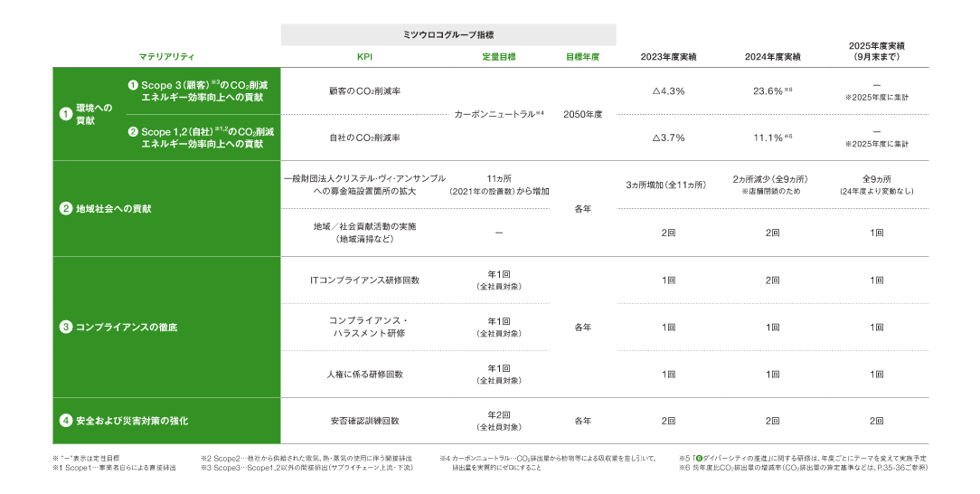Click 安否確認訓練回数 KPI

[364, 421]
